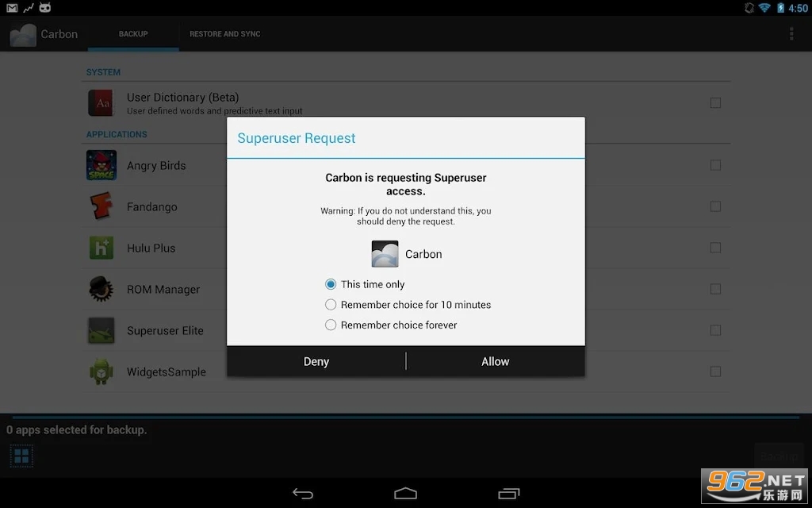Click the WidgetsSample list label
812x508 pixels.
pyautogui.click(x=167, y=372)
